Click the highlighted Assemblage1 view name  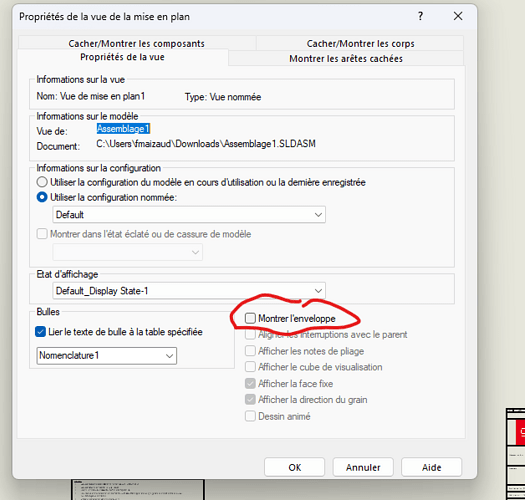[x=123, y=129]
